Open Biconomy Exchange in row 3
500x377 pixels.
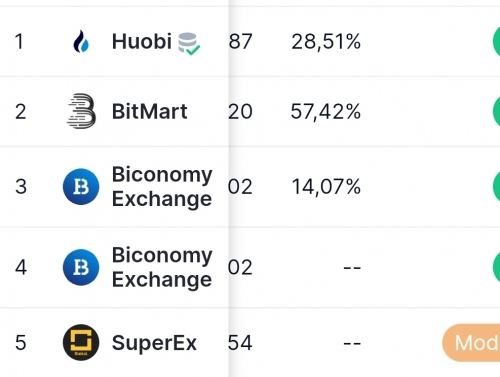click(x=162, y=186)
